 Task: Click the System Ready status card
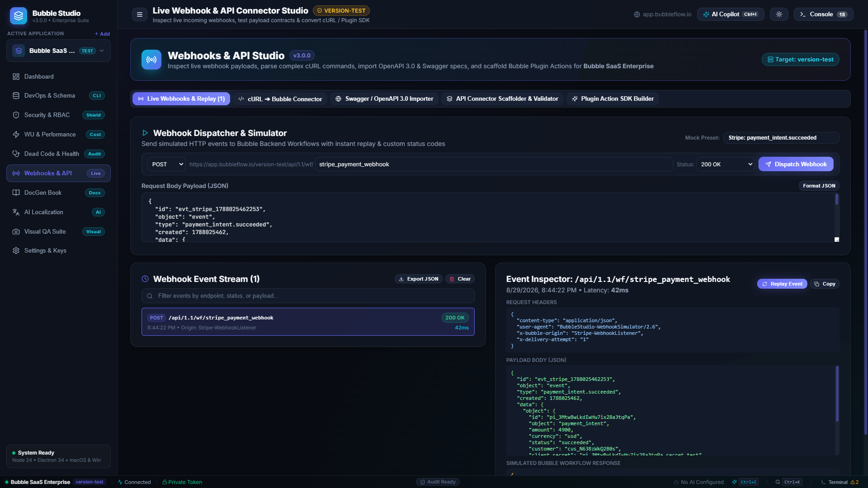click(x=58, y=456)
